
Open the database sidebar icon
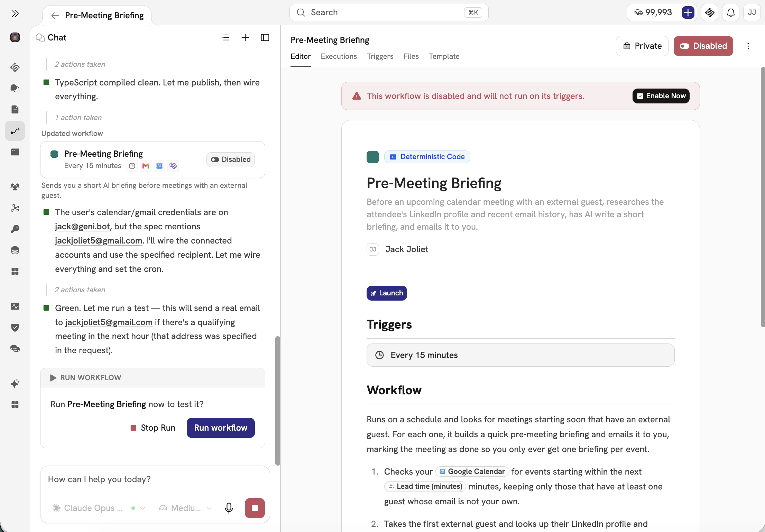(x=15, y=250)
